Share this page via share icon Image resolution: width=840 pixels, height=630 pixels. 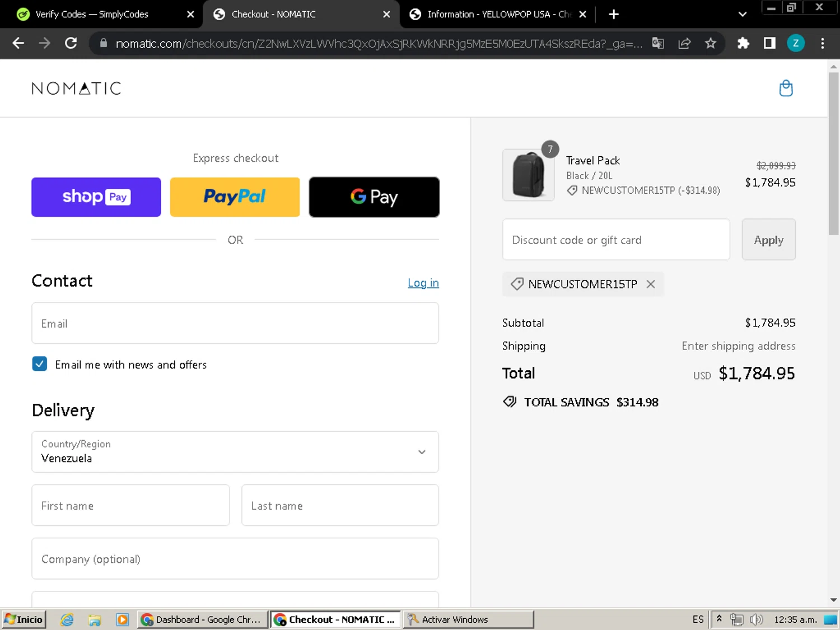(x=684, y=43)
